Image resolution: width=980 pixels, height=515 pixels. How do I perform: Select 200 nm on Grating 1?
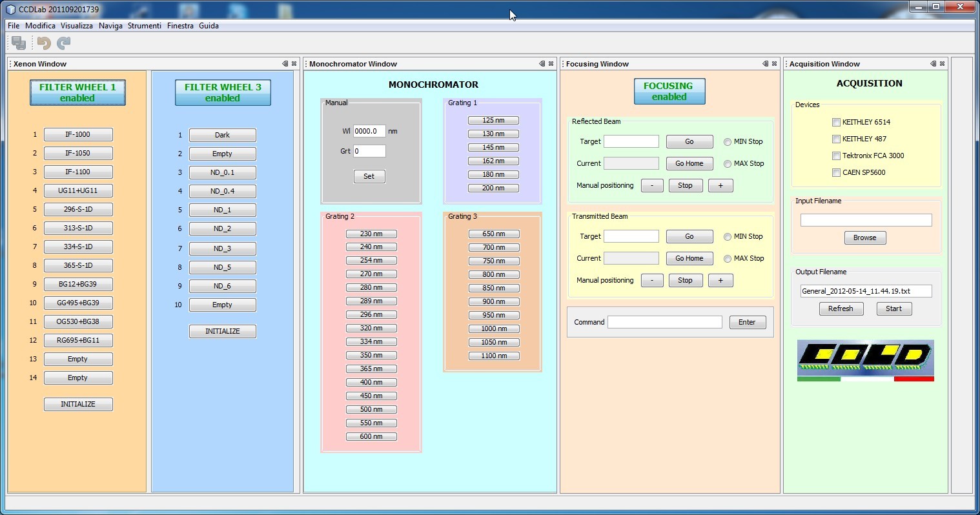[x=493, y=188]
